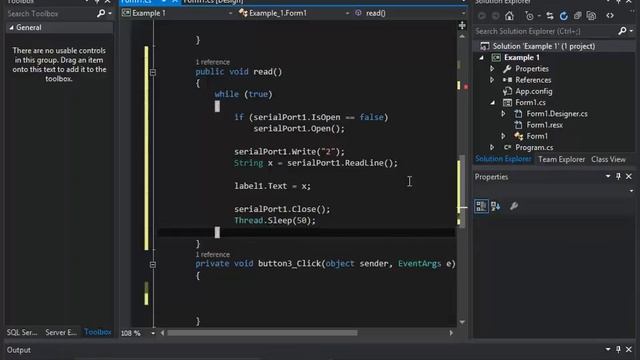Click the Search Toolbox input field
Screen dimensions: 640x360
(50, 13)
